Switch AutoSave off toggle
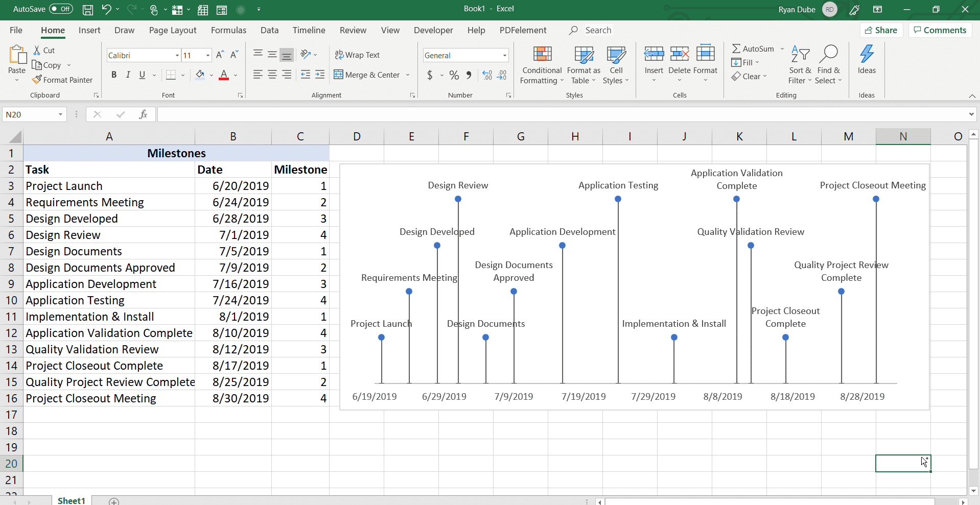The width and height of the screenshot is (980, 505). [x=61, y=9]
